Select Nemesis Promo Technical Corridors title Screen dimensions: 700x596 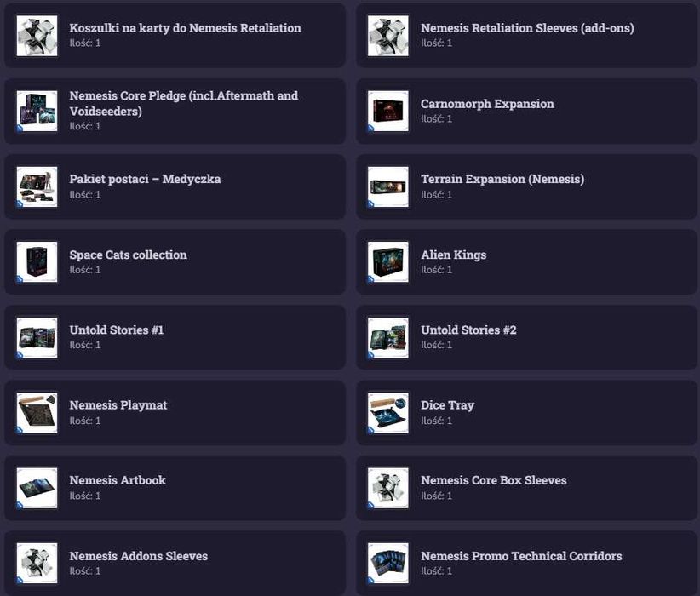(x=521, y=556)
